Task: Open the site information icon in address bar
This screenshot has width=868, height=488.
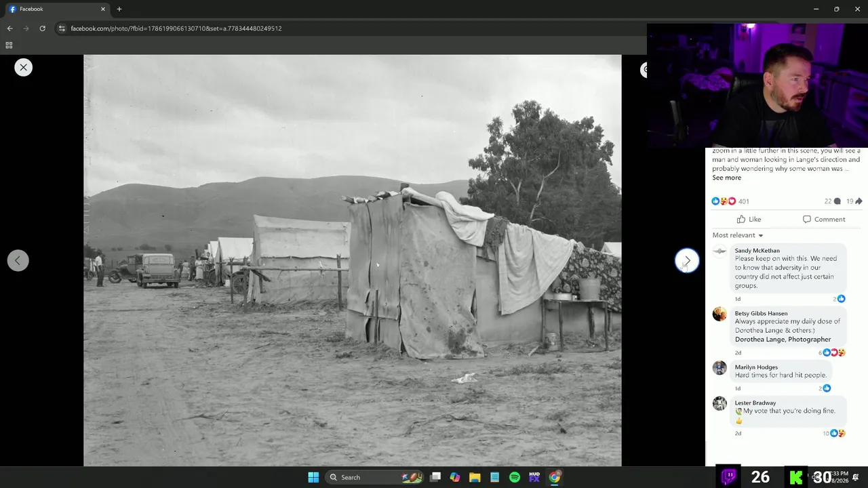Action: 62,28
